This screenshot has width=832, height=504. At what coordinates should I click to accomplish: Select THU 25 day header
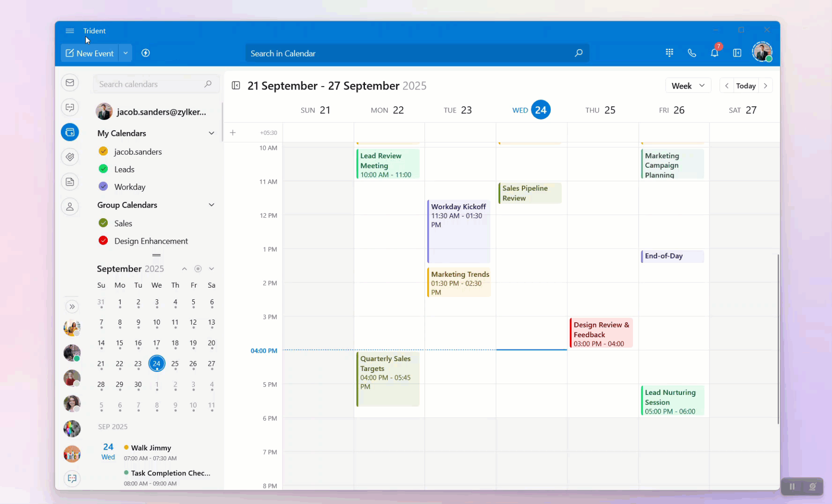601,110
